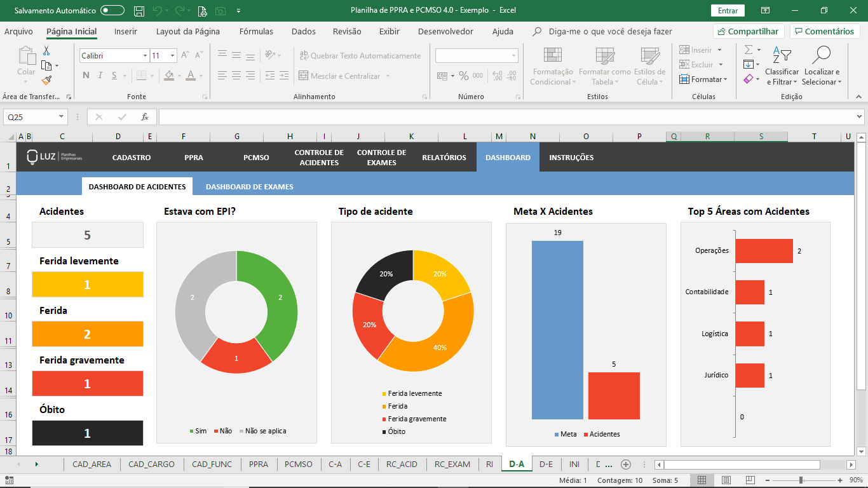Open the Name Box Q25 dropdown
The height and width of the screenshot is (488, 868).
pos(62,117)
